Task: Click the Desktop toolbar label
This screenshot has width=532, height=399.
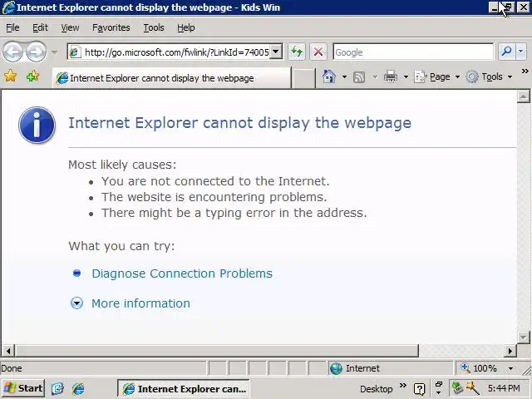Action: click(x=376, y=389)
